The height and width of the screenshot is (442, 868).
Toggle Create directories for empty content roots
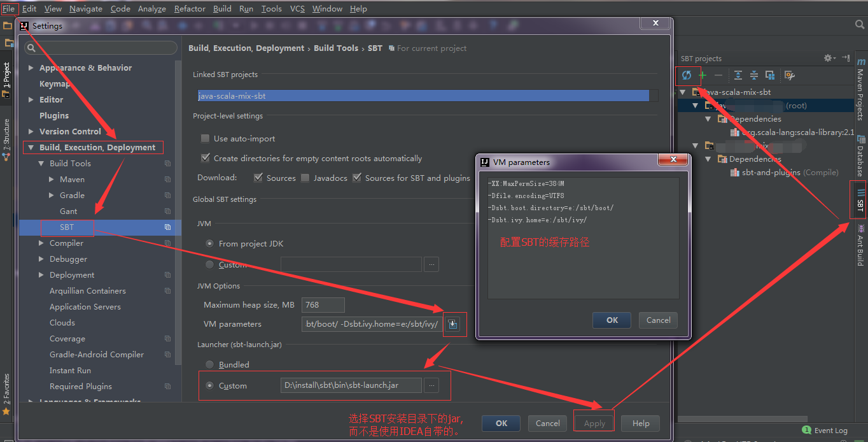point(205,158)
